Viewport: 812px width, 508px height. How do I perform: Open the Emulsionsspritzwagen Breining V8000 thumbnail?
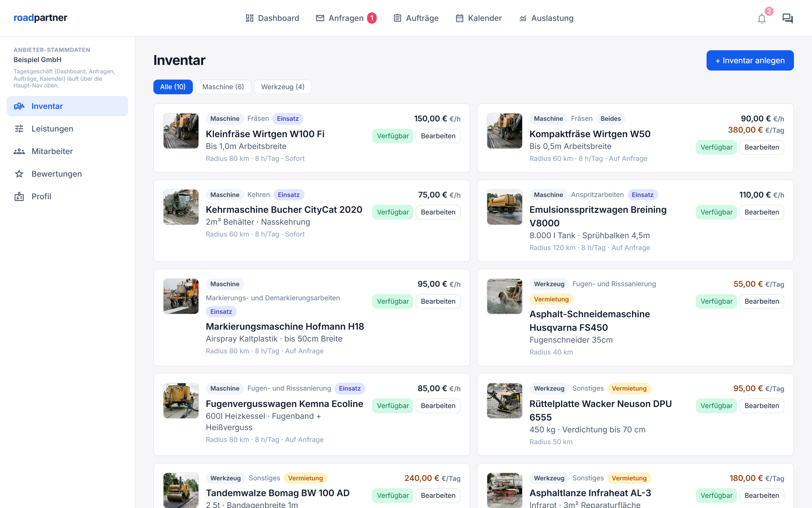coord(505,207)
